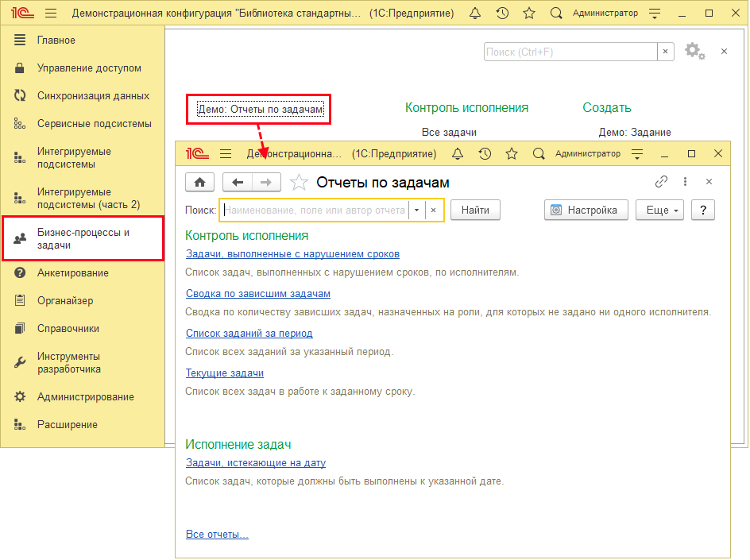Go to the home page
The image size is (750, 560).
click(x=200, y=182)
